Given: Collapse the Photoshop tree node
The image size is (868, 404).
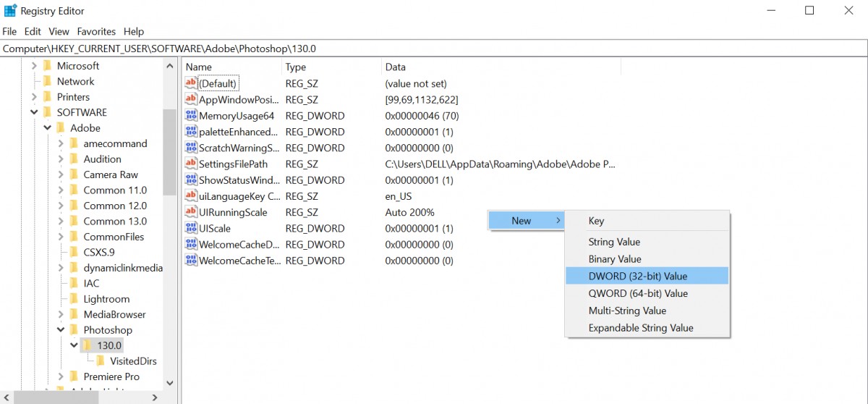Looking at the screenshot, I should 61,330.
